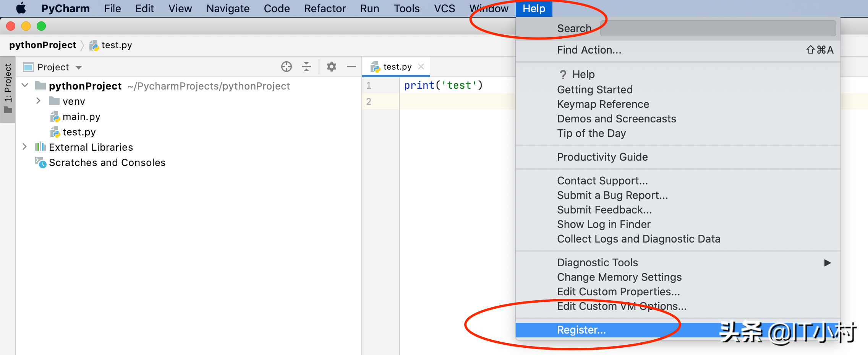This screenshot has height=355, width=868.
Task: Open the Window menu
Action: coord(489,8)
